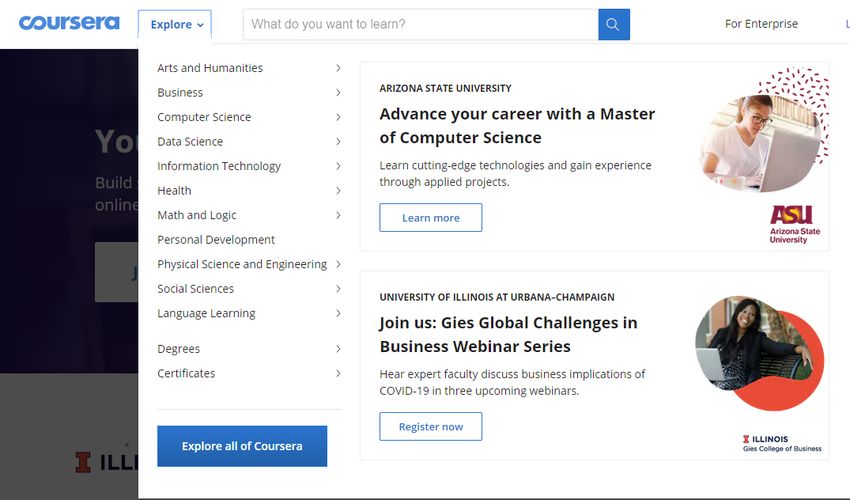Screen dimensions: 850x500
Task: Expand the Language Learning chevron
Action: (338, 313)
